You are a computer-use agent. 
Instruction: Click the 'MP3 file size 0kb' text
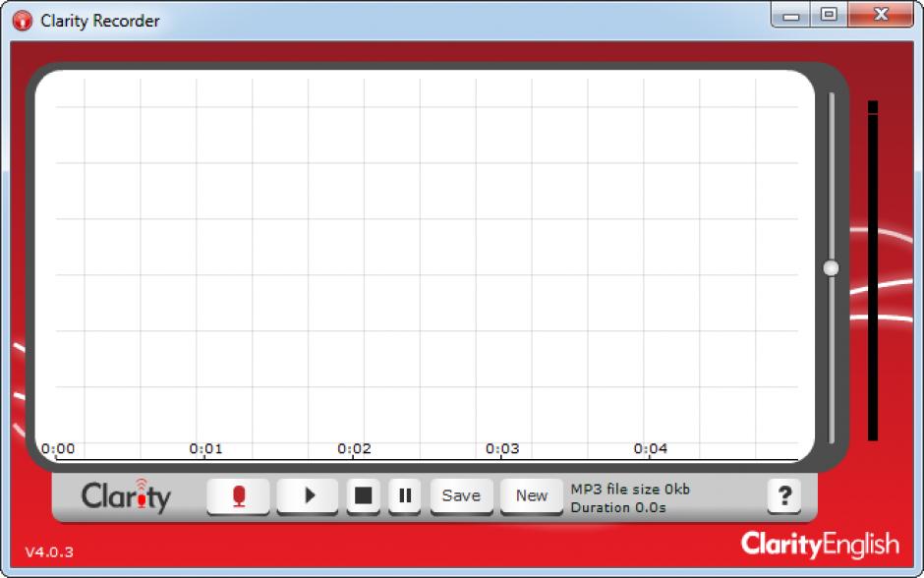click(x=630, y=489)
